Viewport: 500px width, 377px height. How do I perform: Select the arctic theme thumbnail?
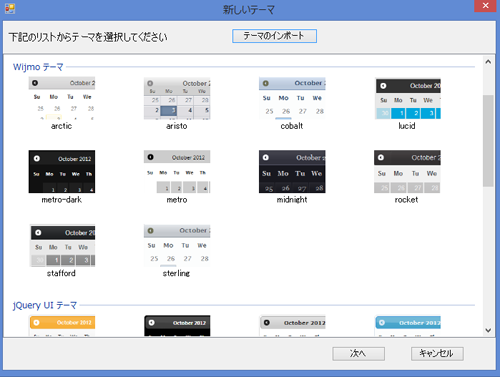(62, 98)
